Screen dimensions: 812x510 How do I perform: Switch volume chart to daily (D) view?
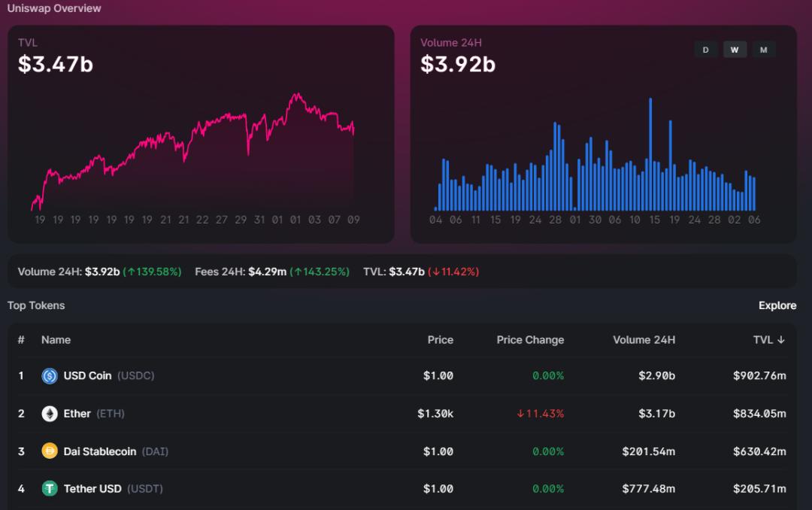point(705,50)
